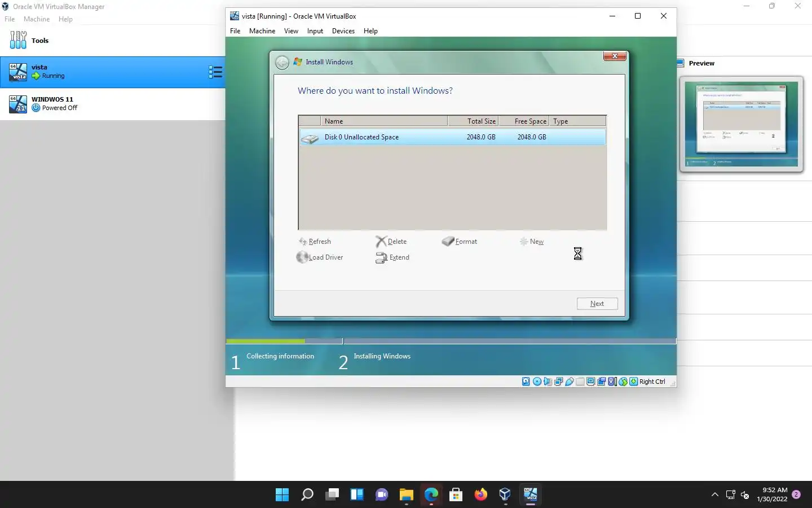Close the Install Windows dialog
This screenshot has width=812, height=508.
click(615, 56)
